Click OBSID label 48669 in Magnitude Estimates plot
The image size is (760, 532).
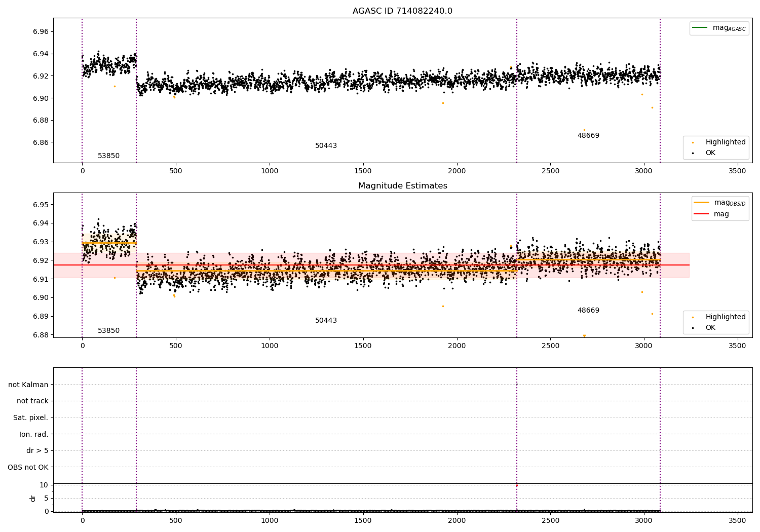click(588, 310)
